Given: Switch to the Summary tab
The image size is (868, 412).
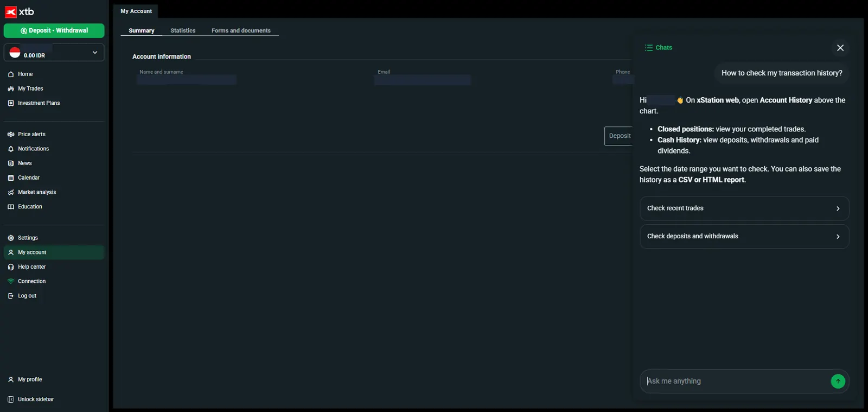Looking at the screenshot, I should [142, 31].
